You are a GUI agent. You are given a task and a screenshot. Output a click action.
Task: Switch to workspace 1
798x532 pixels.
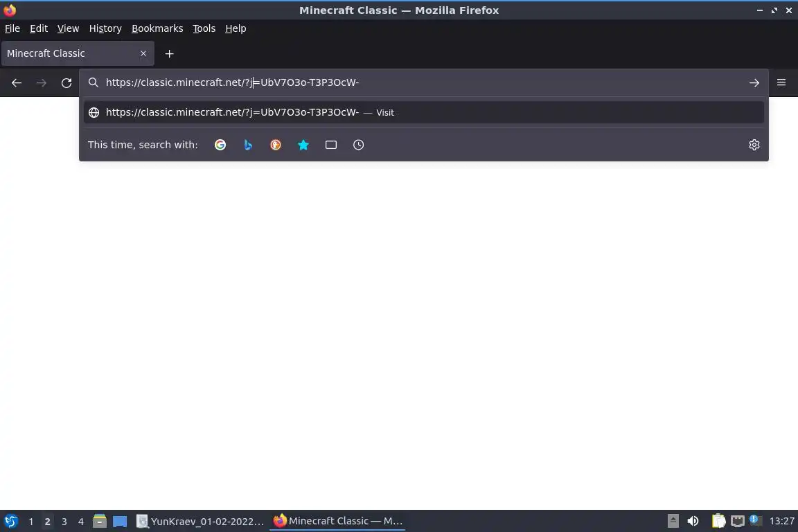pyautogui.click(x=31, y=522)
